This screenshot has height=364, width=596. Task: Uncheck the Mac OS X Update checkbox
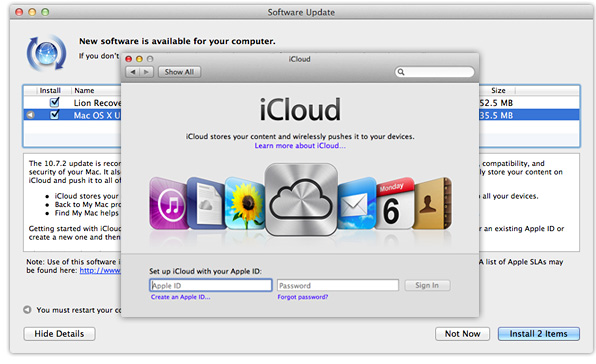coord(55,114)
